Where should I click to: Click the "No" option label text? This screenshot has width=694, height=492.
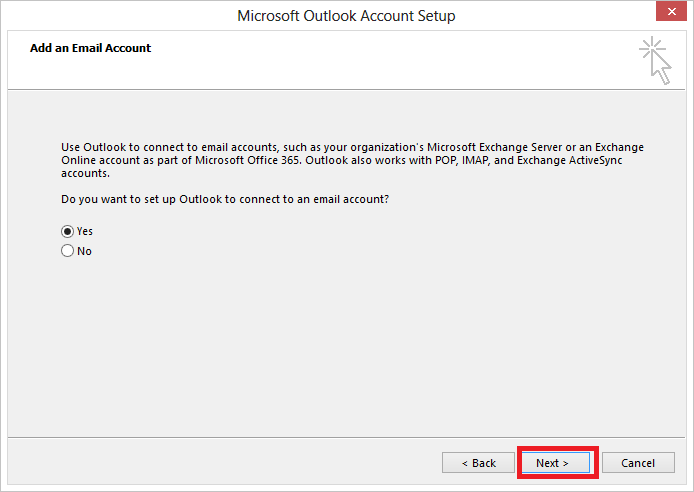84,251
